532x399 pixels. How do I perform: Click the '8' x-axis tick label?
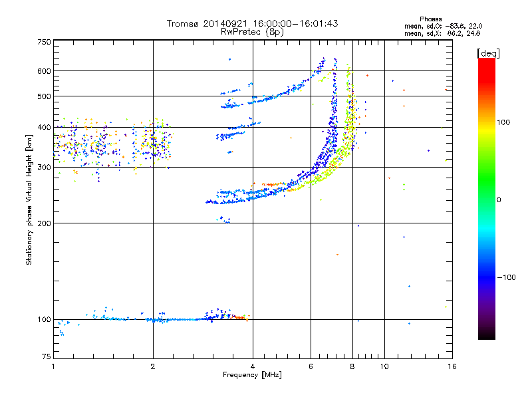[x=352, y=366]
